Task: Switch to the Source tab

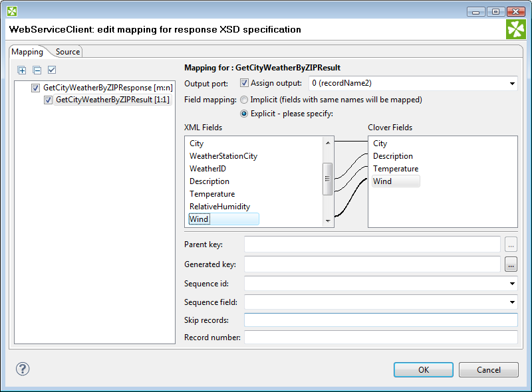Action: (x=68, y=52)
